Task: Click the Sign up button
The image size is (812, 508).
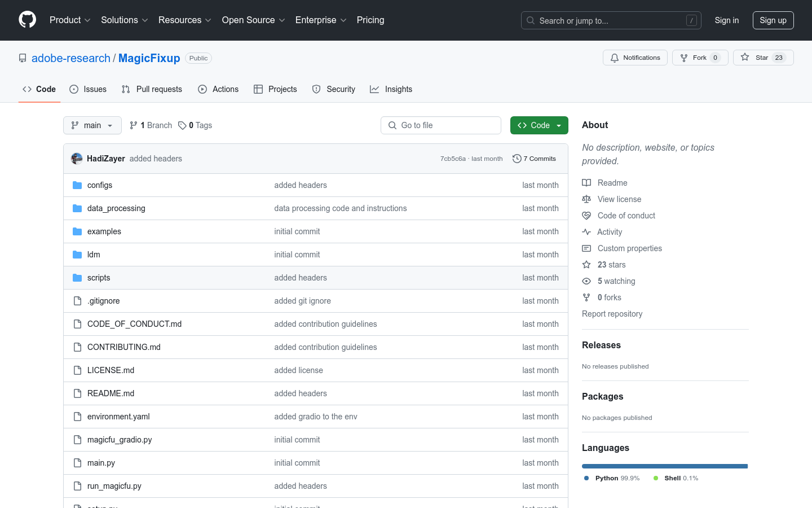Action: click(x=773, y=20)
